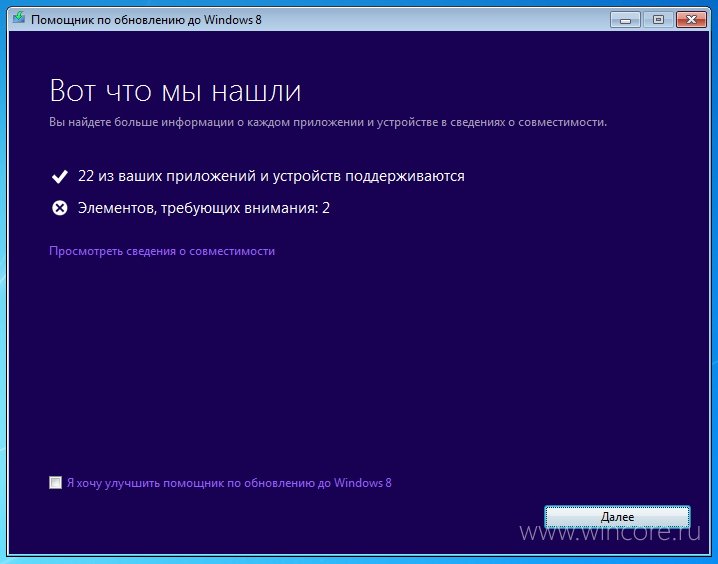The width and height of the screenshot is (718, 564).
Task: Maximize the Upgrade Assistant window
Action: pos(658,20)
